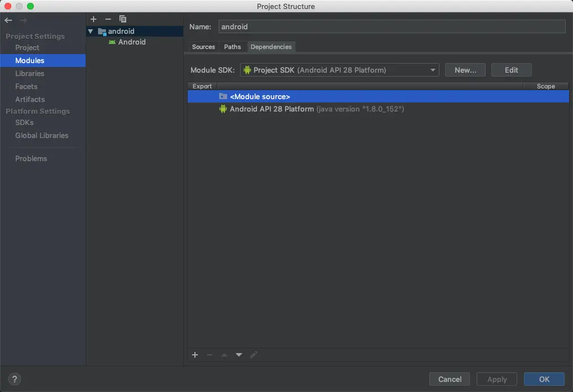573x392 pixels.
Task: Add dependency with bottom plus icon
Action: [195, 355]
